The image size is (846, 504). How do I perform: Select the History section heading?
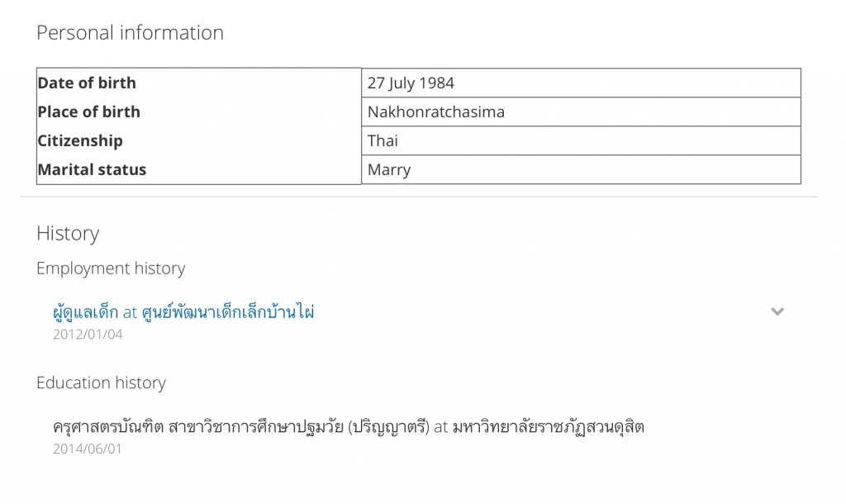click(68, 234)
